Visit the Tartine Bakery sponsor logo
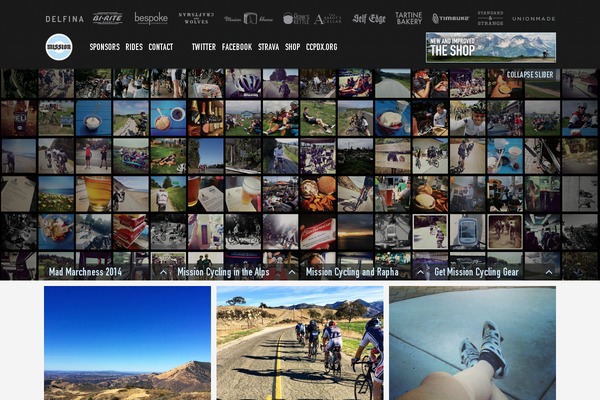Screen dimensions: 600x400 click(x=409, y=18)
